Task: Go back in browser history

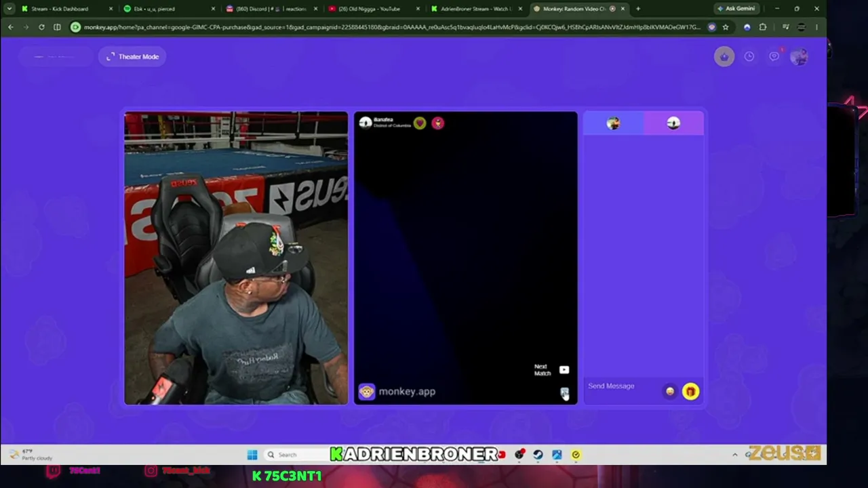Action: (11, 27)
